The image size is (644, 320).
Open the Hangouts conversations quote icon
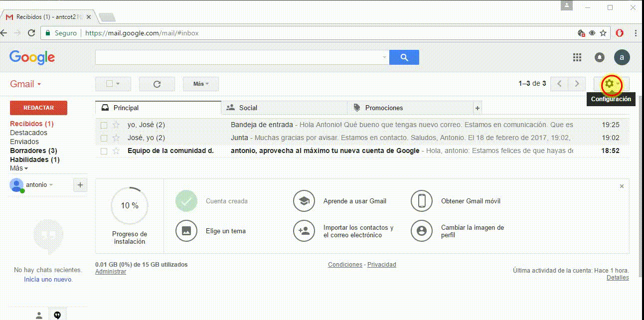(57, 315)
